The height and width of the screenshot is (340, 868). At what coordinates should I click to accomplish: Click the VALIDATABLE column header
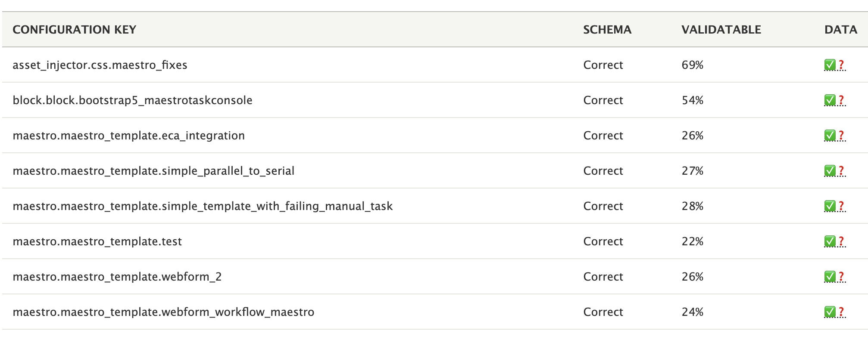pyautogui.click(x=721, y=30)
